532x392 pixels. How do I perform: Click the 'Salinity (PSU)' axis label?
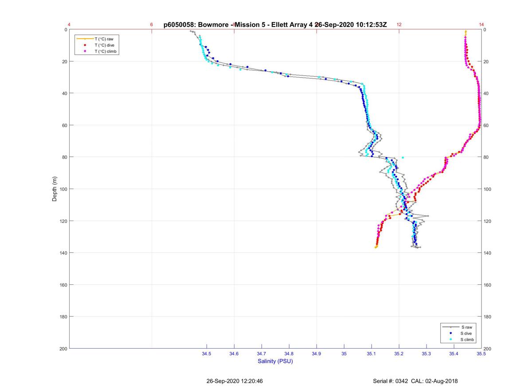[x=275, y=361]
